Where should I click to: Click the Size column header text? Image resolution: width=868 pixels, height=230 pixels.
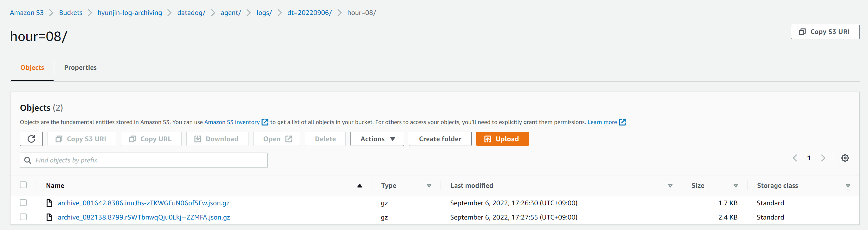[x=698, y=186]
